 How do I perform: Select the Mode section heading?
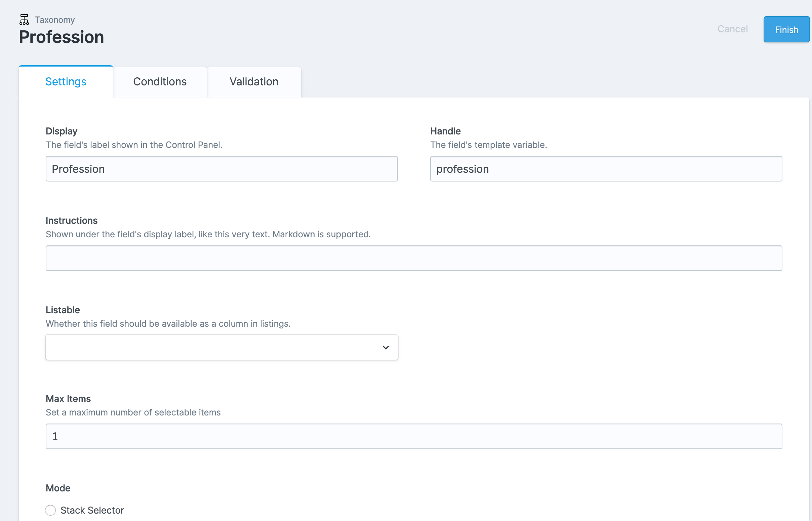pyautogui.click(x=58, y=488)
